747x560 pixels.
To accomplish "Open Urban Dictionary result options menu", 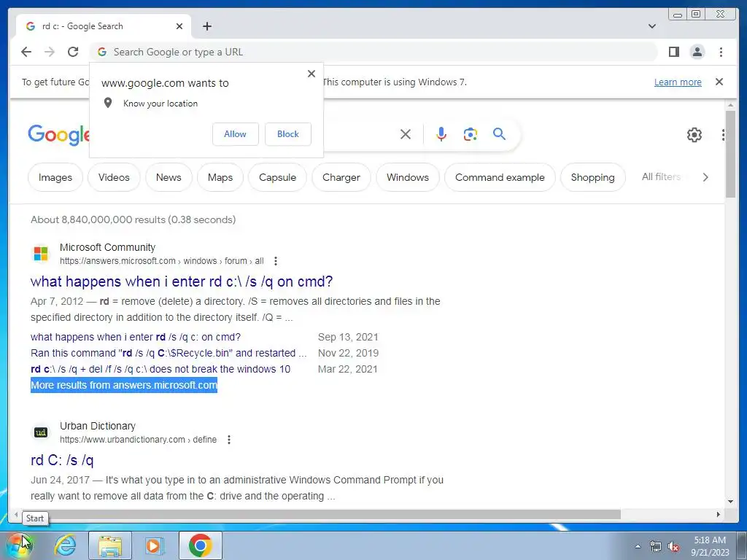I will point(229,440).
